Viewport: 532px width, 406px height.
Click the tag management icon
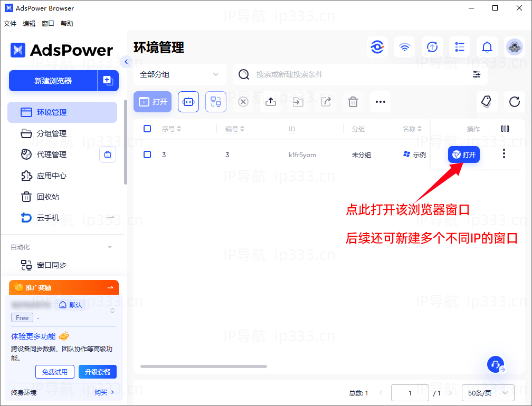point(487,102)
